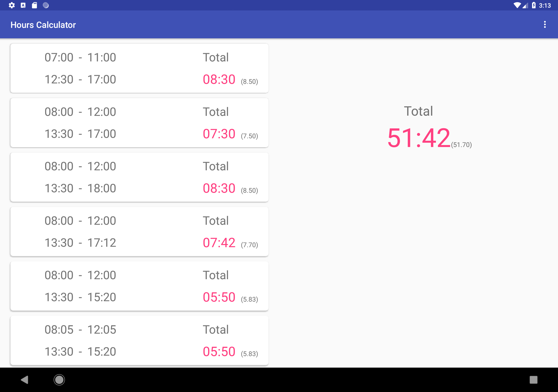Open the three-dot overflow menu

pyautogui.click(x=545, y=25)
